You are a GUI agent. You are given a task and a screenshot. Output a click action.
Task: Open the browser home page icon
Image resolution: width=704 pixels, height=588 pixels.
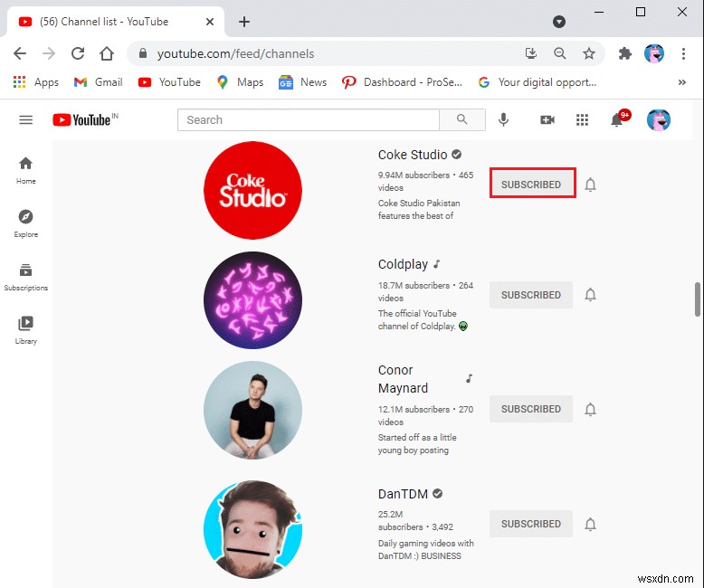pyautogui.click(x=107, y=53)
